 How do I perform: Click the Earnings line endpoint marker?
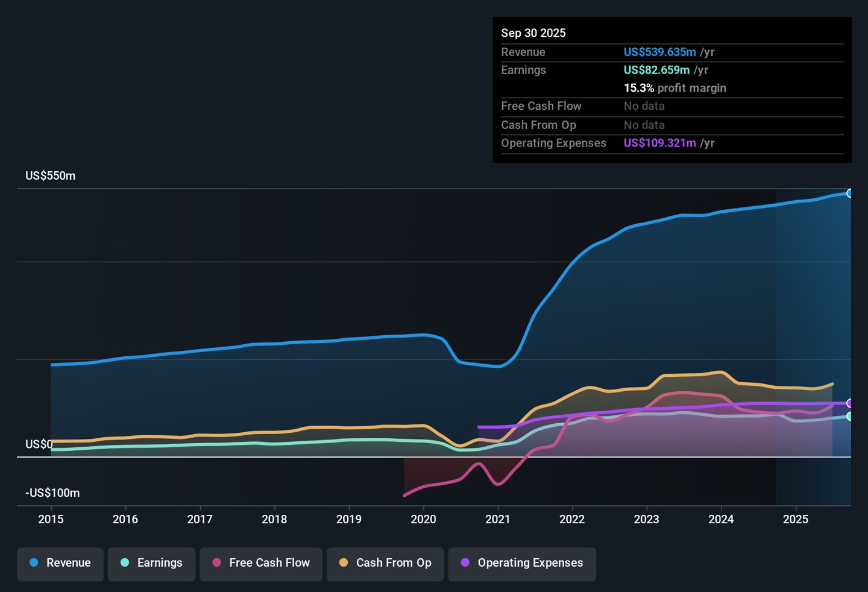850,417
